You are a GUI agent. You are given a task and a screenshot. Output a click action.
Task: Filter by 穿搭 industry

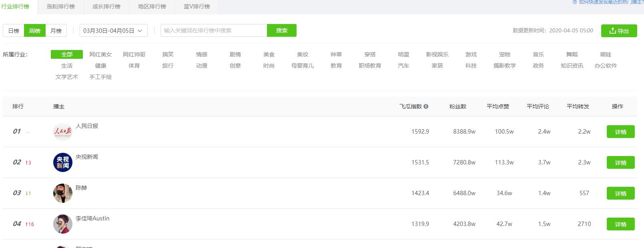(x=370, y=54)
